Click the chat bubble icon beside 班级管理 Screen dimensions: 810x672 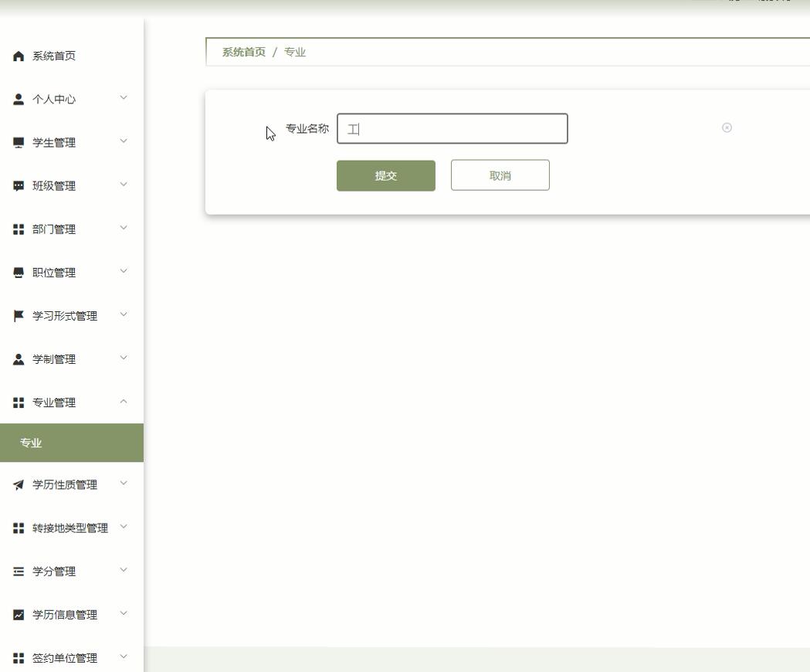click(x=19, y=186)
